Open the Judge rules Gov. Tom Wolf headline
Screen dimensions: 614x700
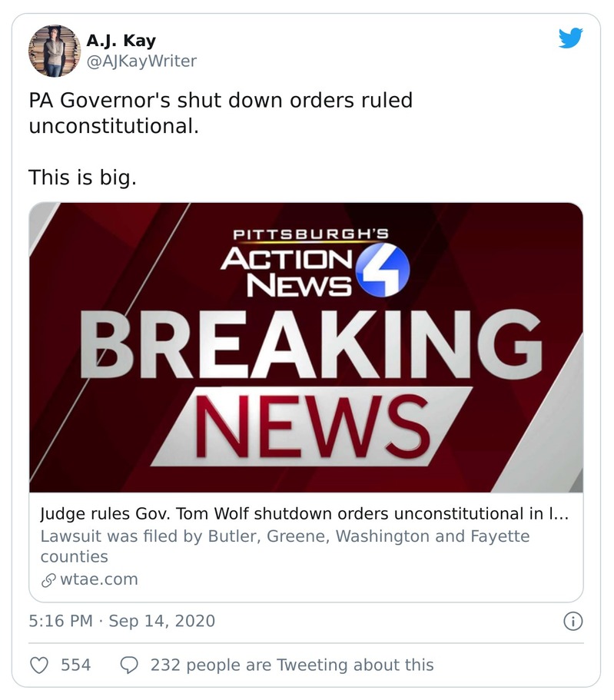pyautogui.click(x=304, y=513)
